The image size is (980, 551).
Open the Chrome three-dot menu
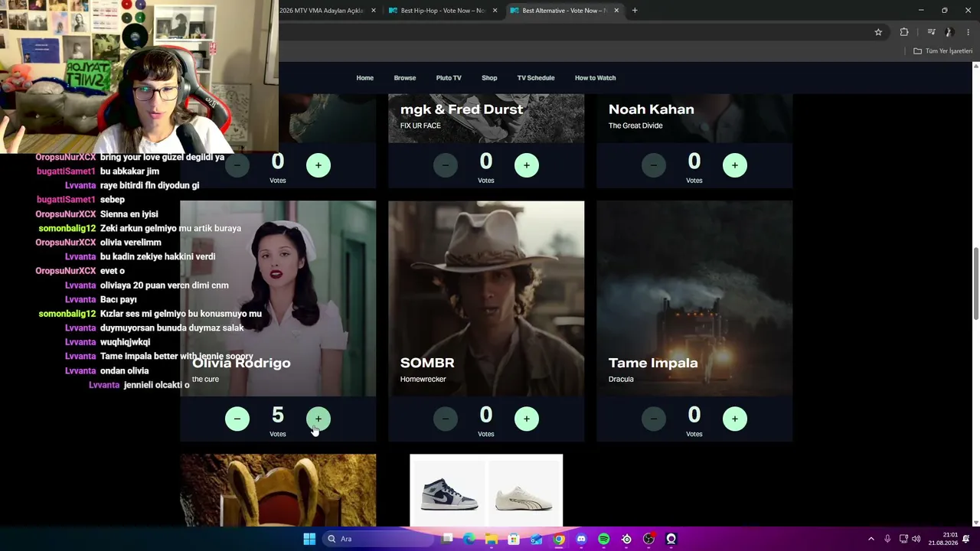[x=969, y=32]
